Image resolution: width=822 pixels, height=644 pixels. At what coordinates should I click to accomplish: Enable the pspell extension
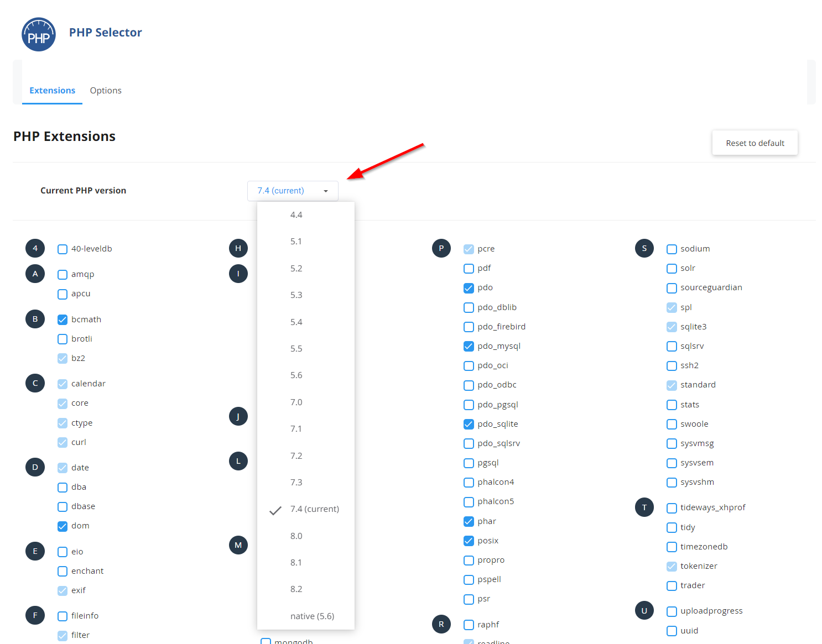point(469,580)
